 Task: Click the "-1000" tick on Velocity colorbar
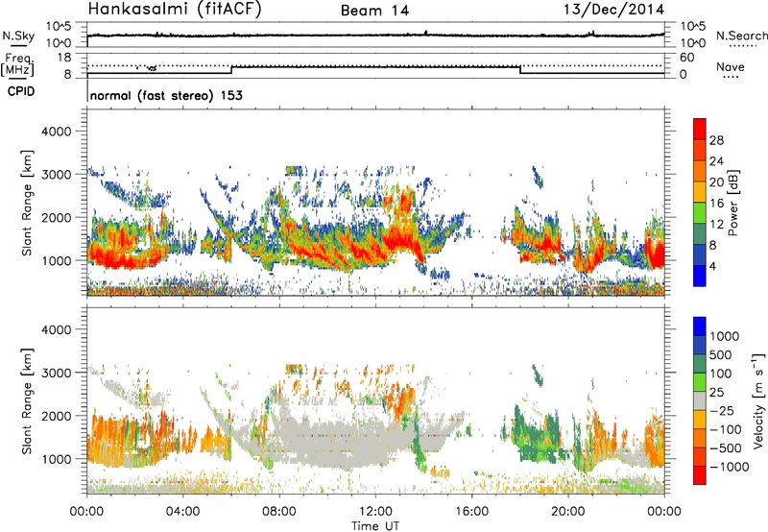pos(729,467)
